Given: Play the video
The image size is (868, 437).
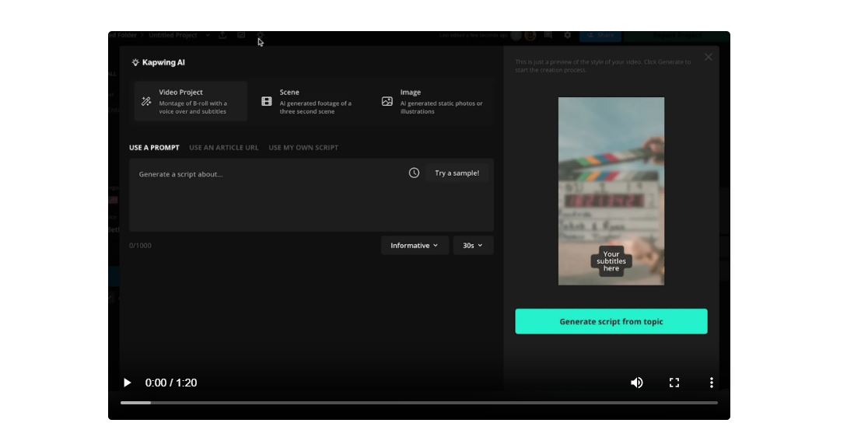Looking at the screenshot, I should coord(128,383).
